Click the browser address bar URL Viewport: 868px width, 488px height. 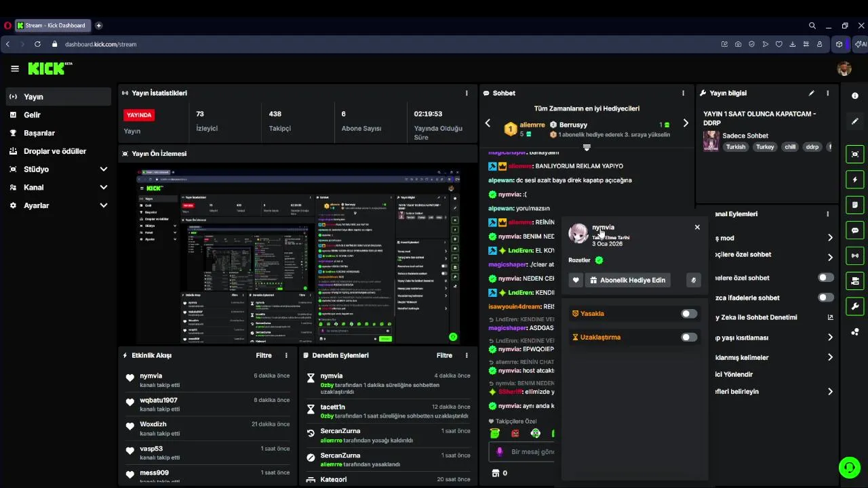[x=100, y=44]
